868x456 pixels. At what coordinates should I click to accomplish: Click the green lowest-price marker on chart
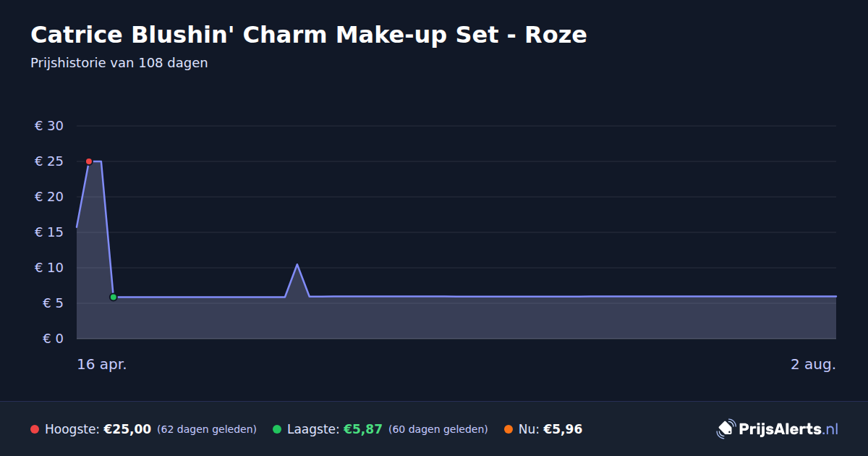pos(114,297)
